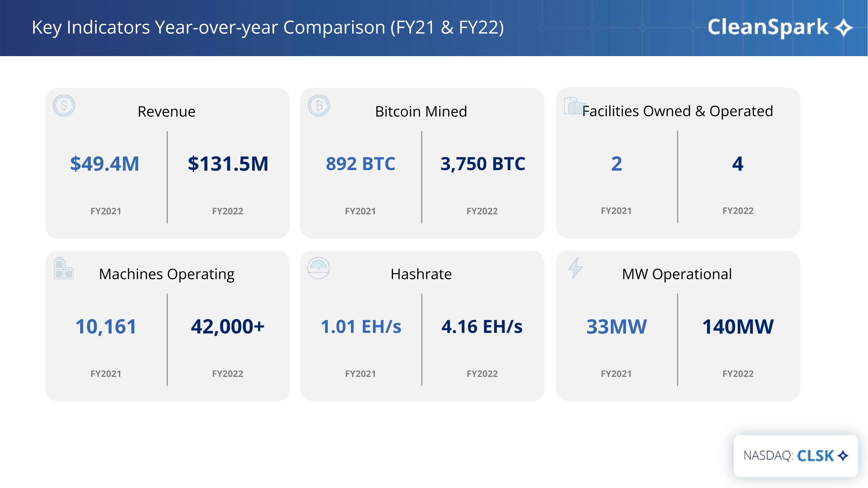The width and height of the screenshot is (868, 488).
Task: Click the speedometer gauge icon by Hashrate
Action: pos(319,268)
